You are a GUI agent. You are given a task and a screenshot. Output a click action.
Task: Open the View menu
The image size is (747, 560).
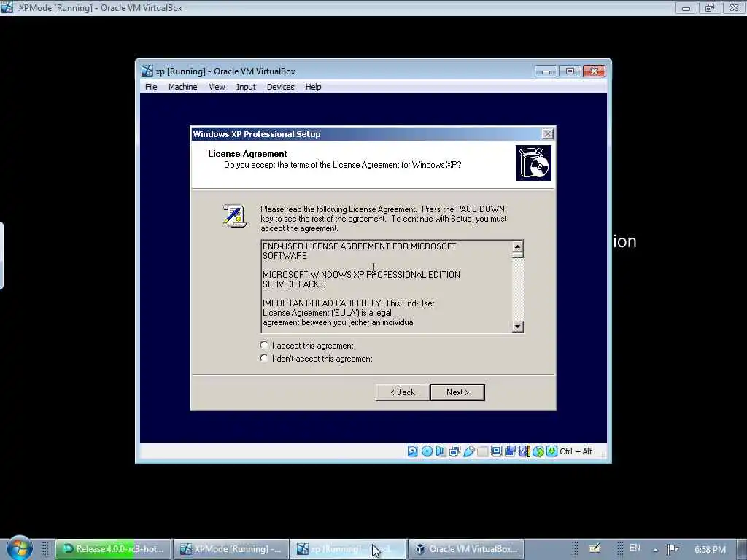pyautogui.click(x=217, y=87)
